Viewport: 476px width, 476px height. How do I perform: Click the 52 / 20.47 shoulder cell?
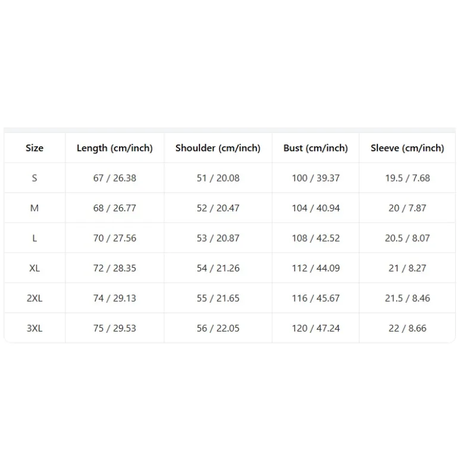[x=218, y=208]
